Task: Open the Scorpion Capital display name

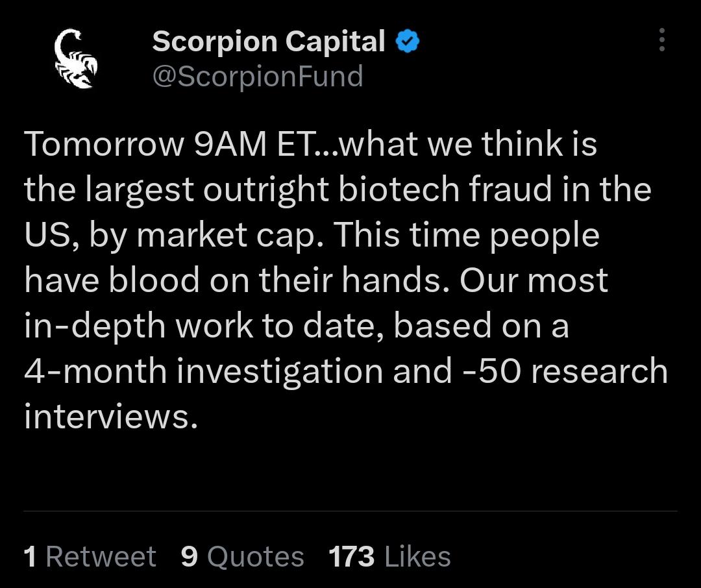Action: coord(268,42)
